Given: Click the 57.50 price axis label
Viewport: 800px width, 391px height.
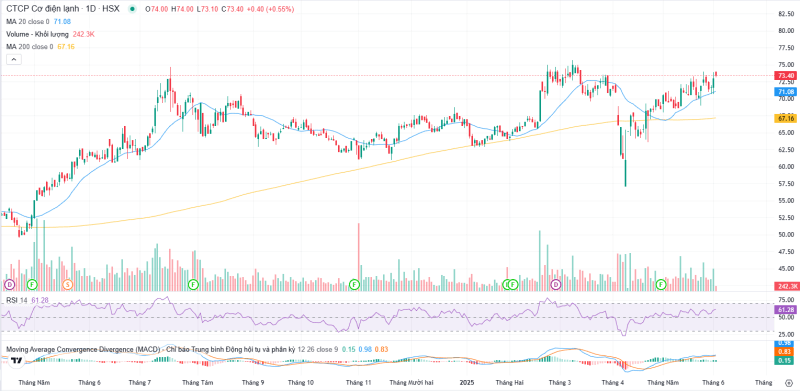Looking at the screenshot, I should (786, 184).
